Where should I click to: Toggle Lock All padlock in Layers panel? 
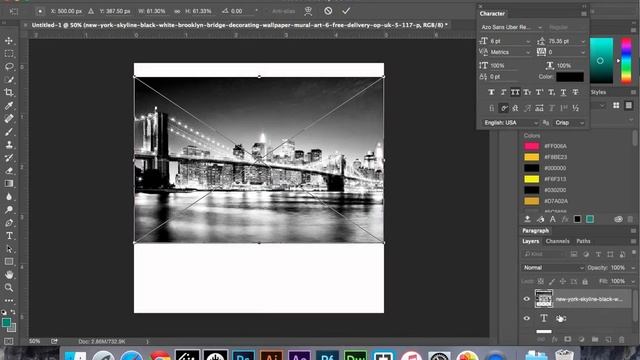point(585,281)
